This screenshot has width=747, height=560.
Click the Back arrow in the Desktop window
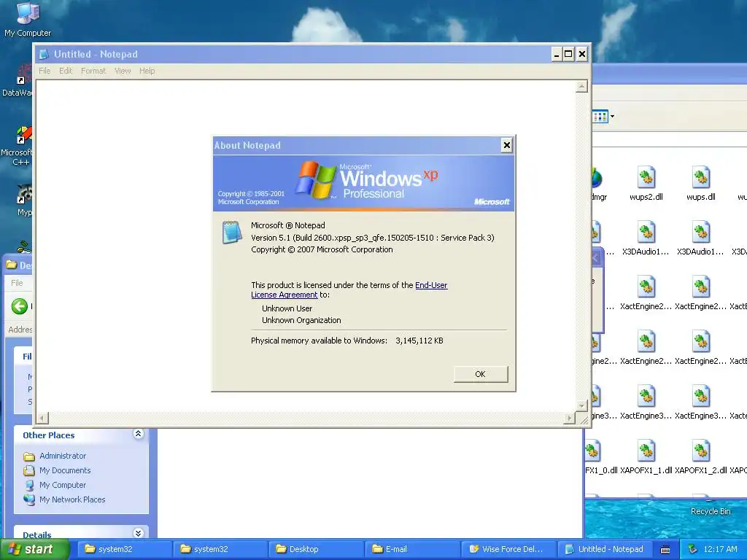pos(20,306)
